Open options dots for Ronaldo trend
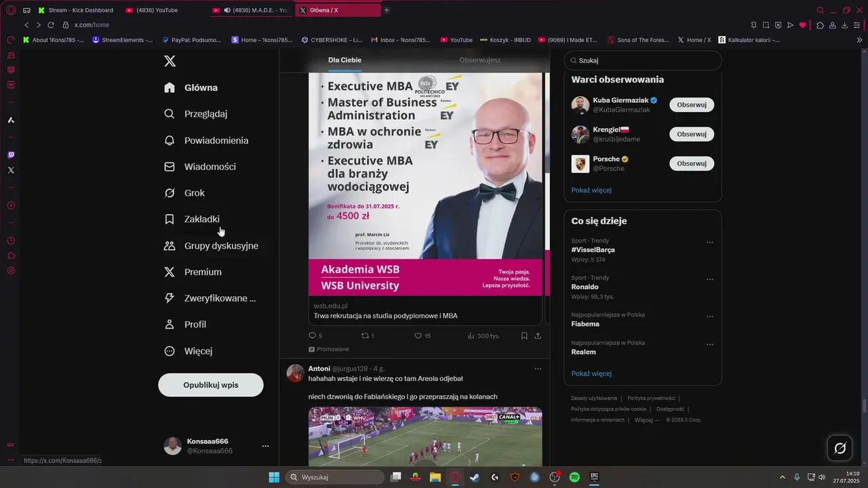The image size is (868, 488). point(710,279)
